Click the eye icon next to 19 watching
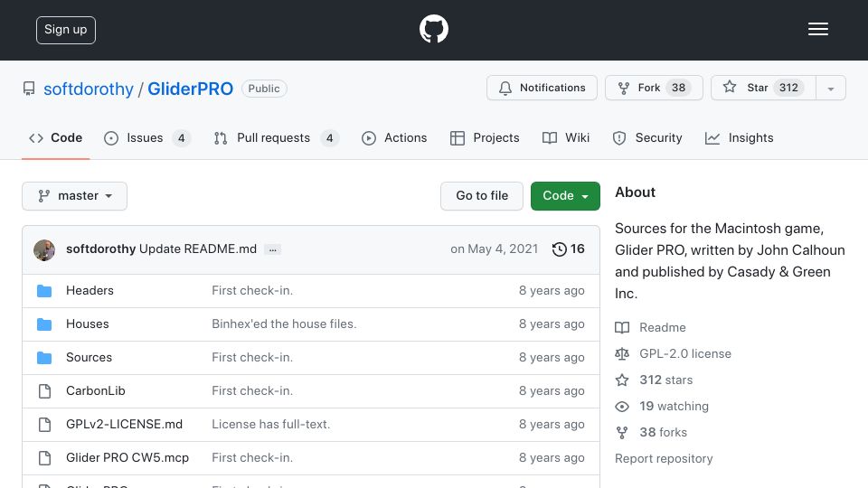 pos(622,407)
